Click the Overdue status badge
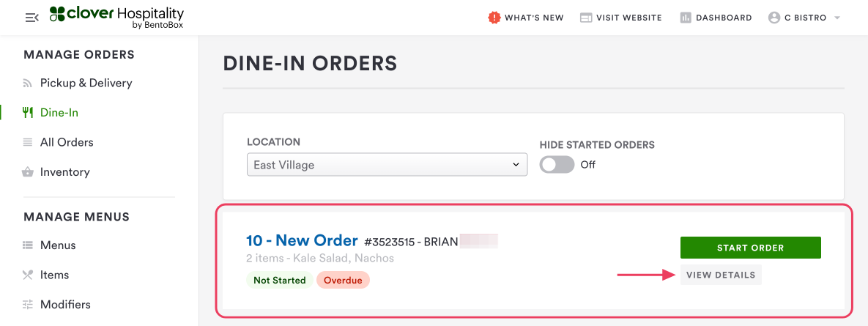868x326 pixels. click(343, 280)
